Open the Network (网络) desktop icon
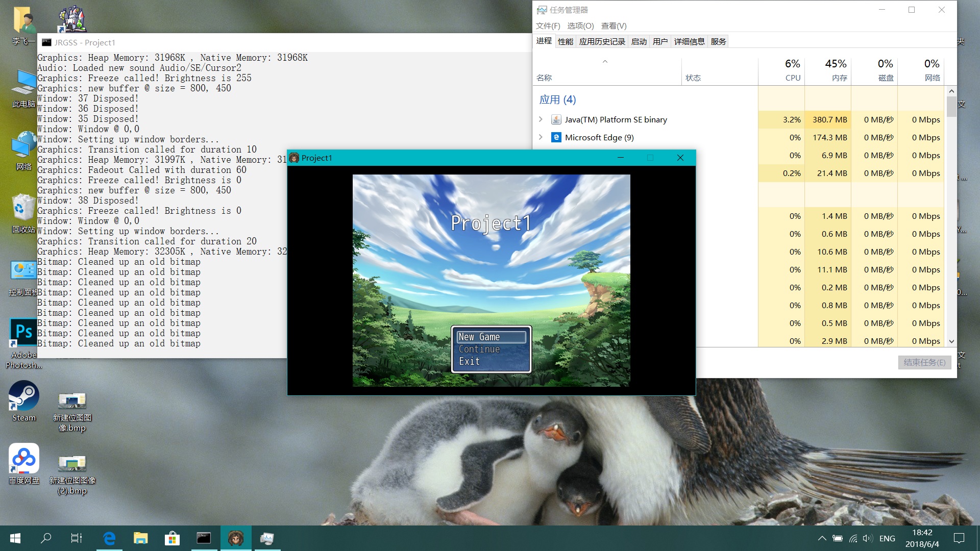Screen dimensions: 980x551 point(23,151)
